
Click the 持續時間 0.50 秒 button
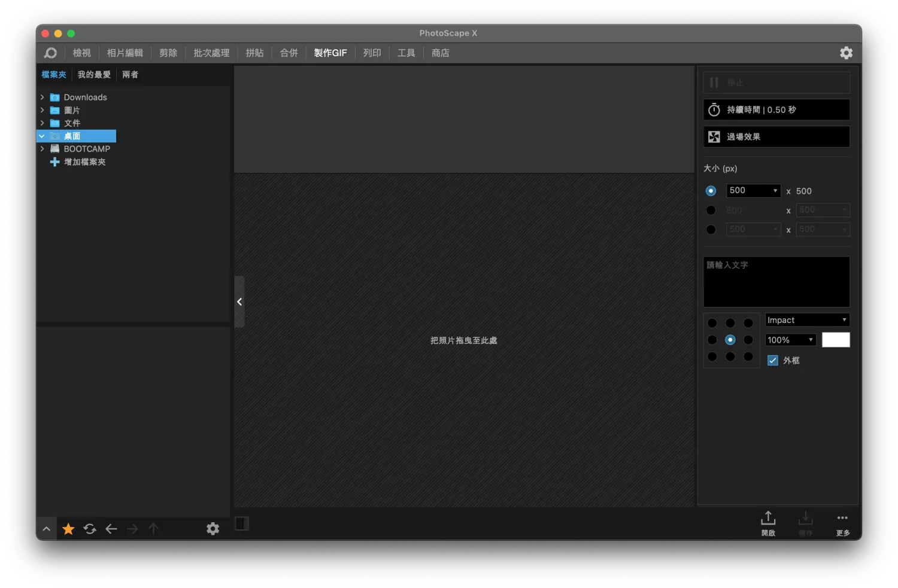tap(776, 110)
